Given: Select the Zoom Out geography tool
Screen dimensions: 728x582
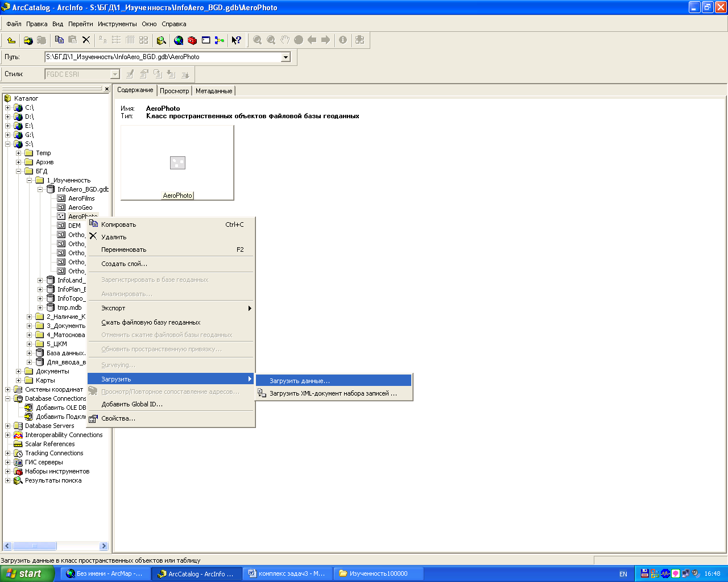Looking at the screenshot, I should coord(271,40).
